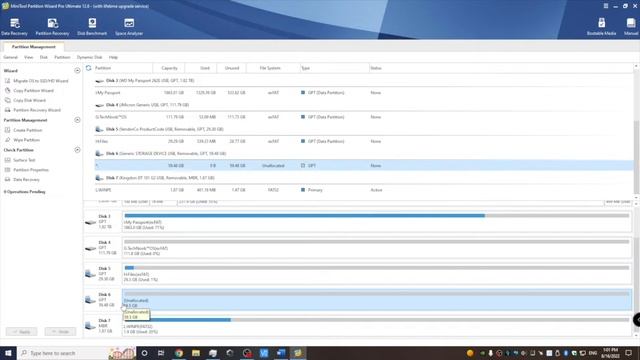
Task: Open Bootable Media builder
Action: tap(601, 27)
